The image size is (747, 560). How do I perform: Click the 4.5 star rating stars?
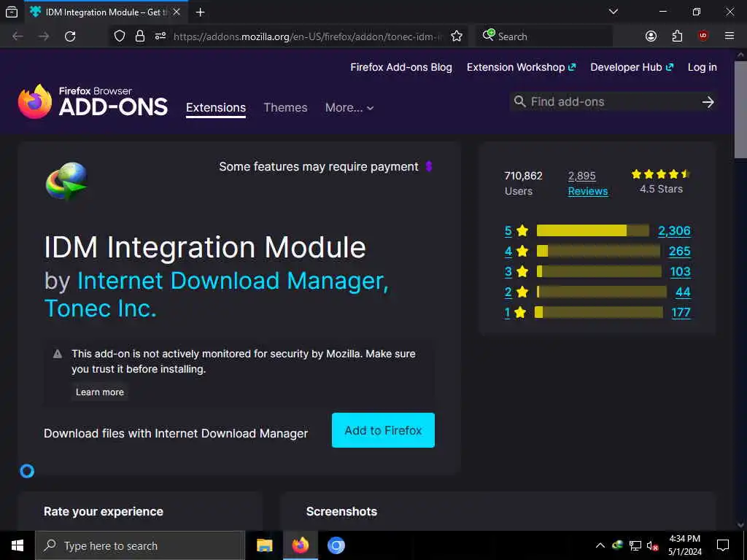click(660, 174)
